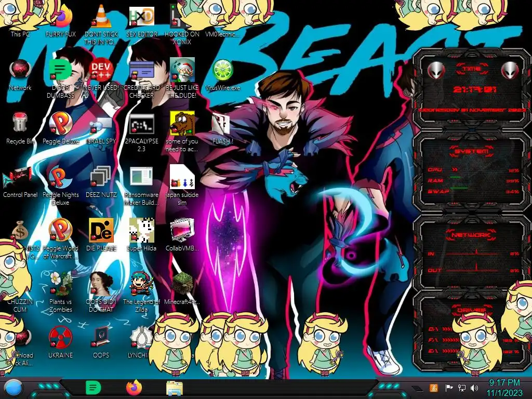This screenshot has width=532, height=399.
Task: Open File Explorer from the taskbar
Action: pos(175,388)
